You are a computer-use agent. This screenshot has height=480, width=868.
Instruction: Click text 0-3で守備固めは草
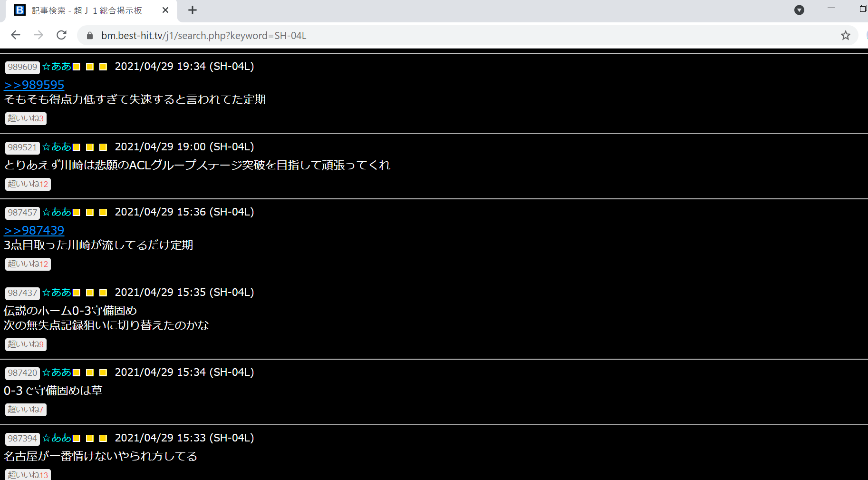(x=53, y=391)
